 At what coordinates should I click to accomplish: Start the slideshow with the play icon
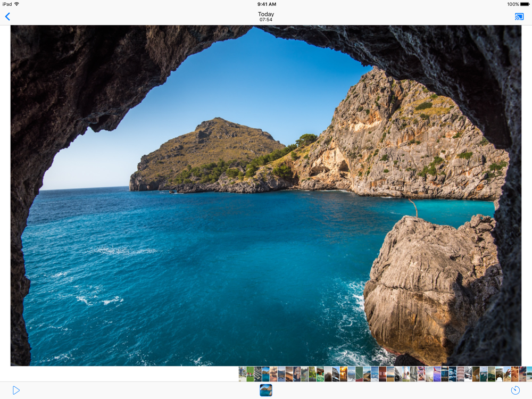[x=16, y=390]
